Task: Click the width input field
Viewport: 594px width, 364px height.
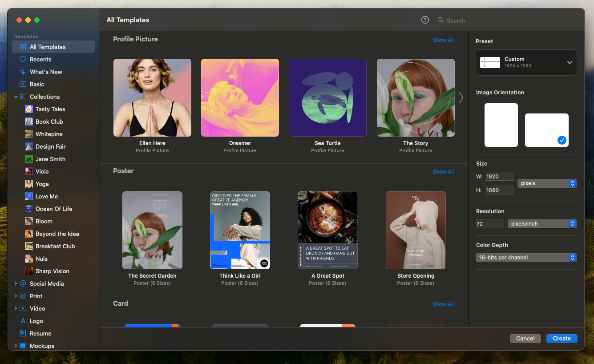Action: (x=499, y=177)
